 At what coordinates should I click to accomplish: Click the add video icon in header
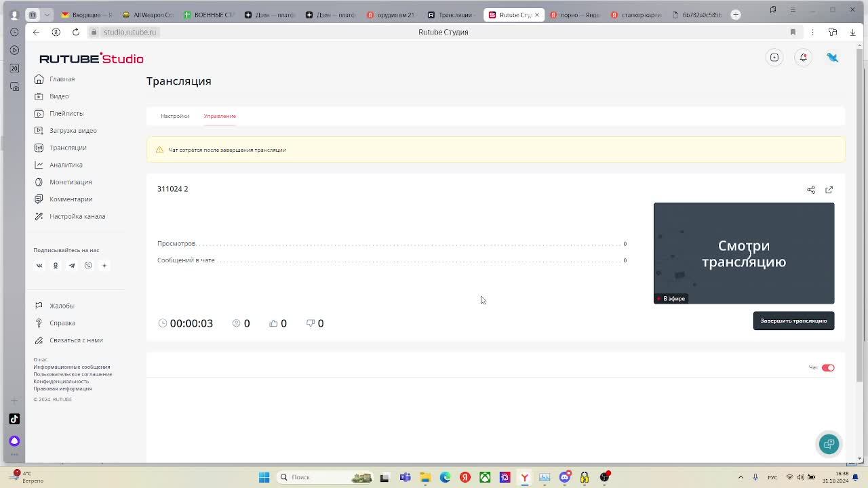click(x=774, y=58)
